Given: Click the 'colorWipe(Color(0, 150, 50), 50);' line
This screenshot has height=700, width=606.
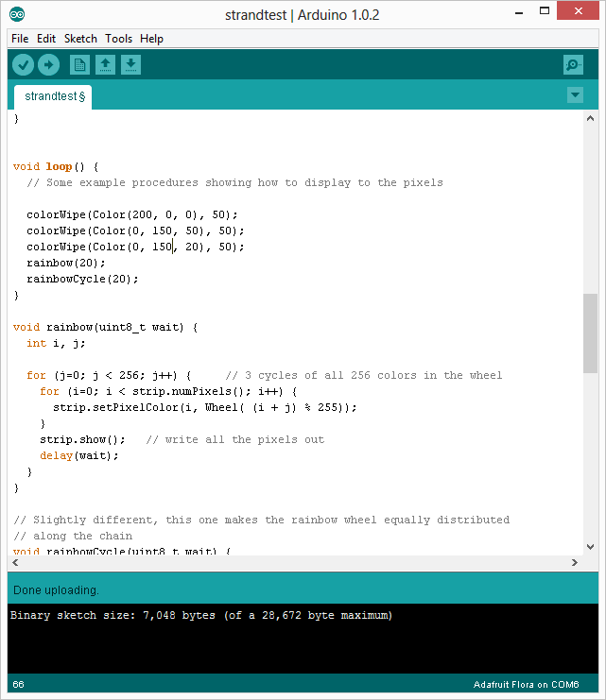Looking at the screenshot, I should (x=135, y=230).
